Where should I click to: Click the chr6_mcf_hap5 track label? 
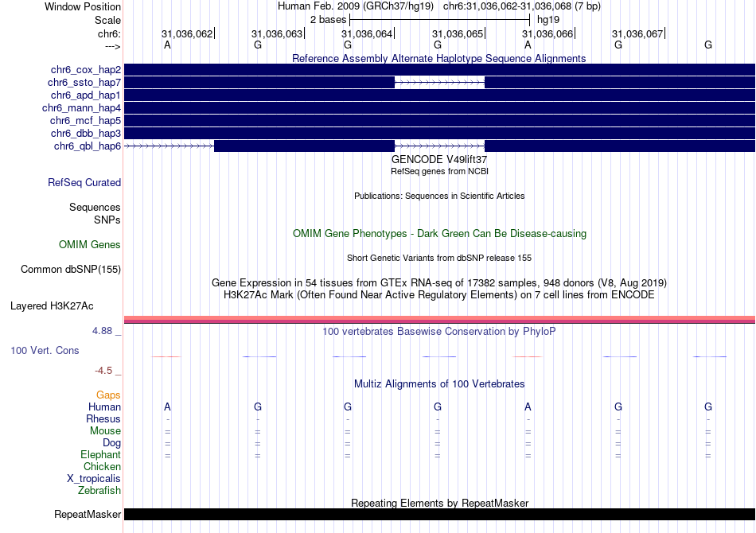[x=85, y=120]
